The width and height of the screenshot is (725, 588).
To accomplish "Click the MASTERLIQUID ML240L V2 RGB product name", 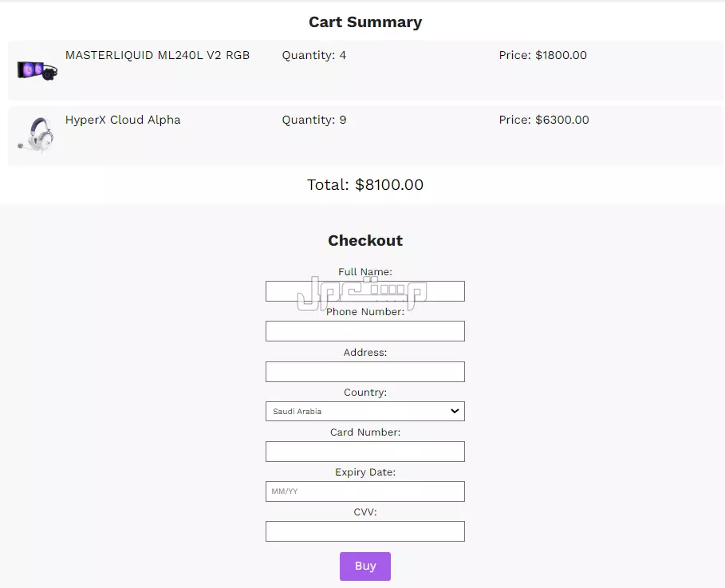I will pyautogui.click(x=157, y=55).
